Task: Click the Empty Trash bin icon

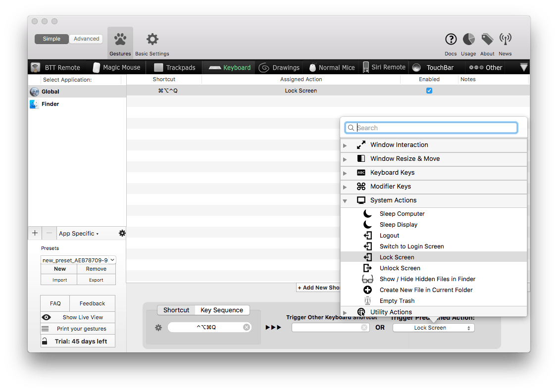Action: pyautogui.click(x=367, y=301)
